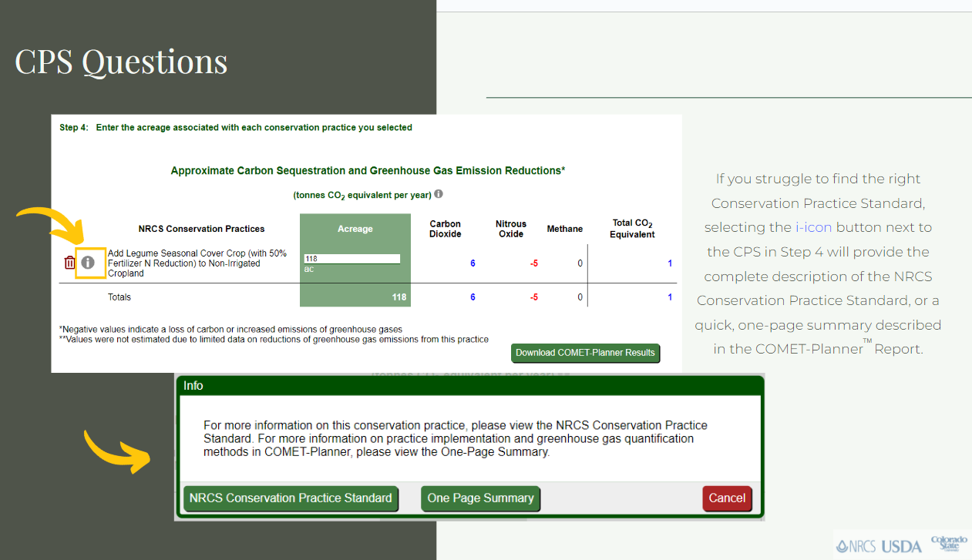Click the Carbon Dioxide column header
The image size is (972, 560).
point(446,229)
